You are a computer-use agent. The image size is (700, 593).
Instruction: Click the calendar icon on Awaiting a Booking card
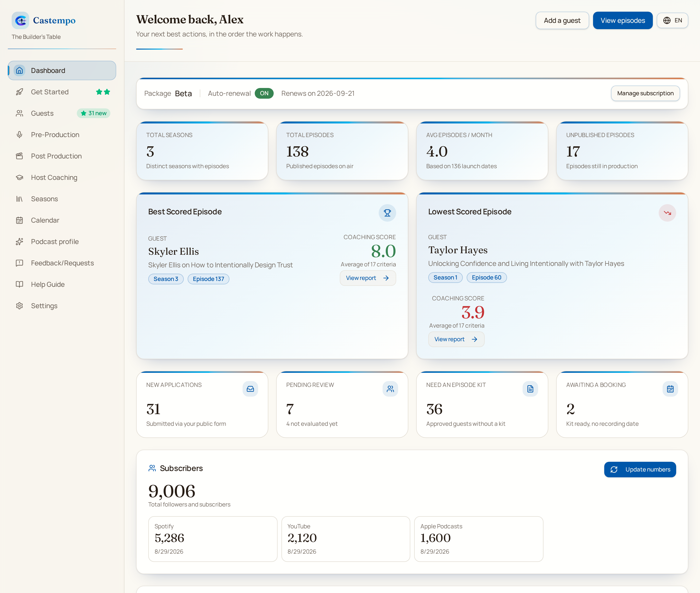(x=670, y=389)
